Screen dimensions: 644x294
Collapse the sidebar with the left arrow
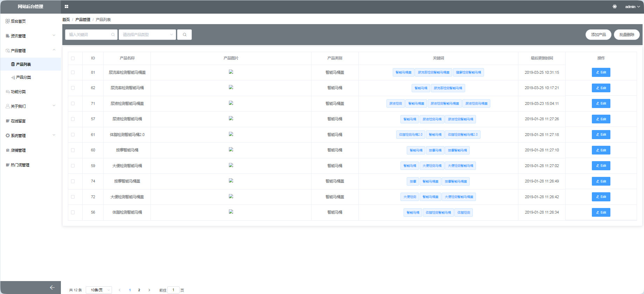coord(52,287)
